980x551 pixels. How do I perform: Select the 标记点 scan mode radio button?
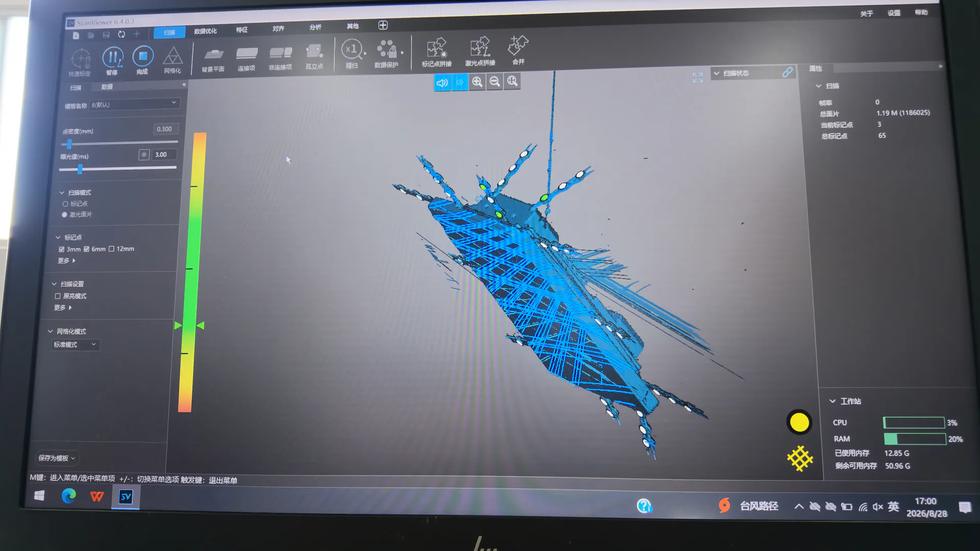point(65,204)
